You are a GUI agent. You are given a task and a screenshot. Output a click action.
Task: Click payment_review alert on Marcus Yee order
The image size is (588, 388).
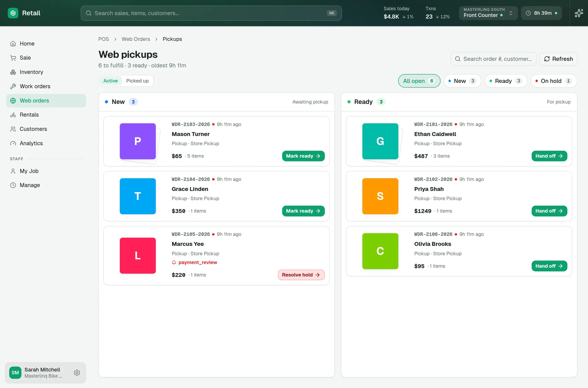tap(194, 262)
